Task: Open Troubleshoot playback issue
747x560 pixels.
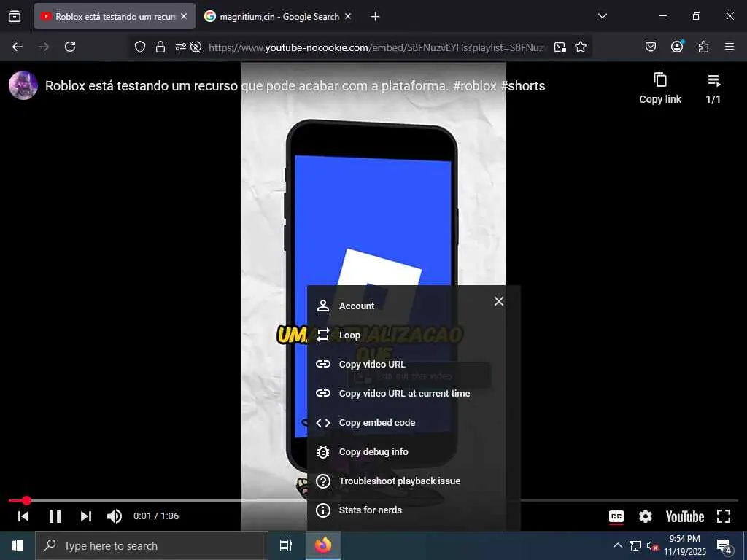Action: point(414,481)
